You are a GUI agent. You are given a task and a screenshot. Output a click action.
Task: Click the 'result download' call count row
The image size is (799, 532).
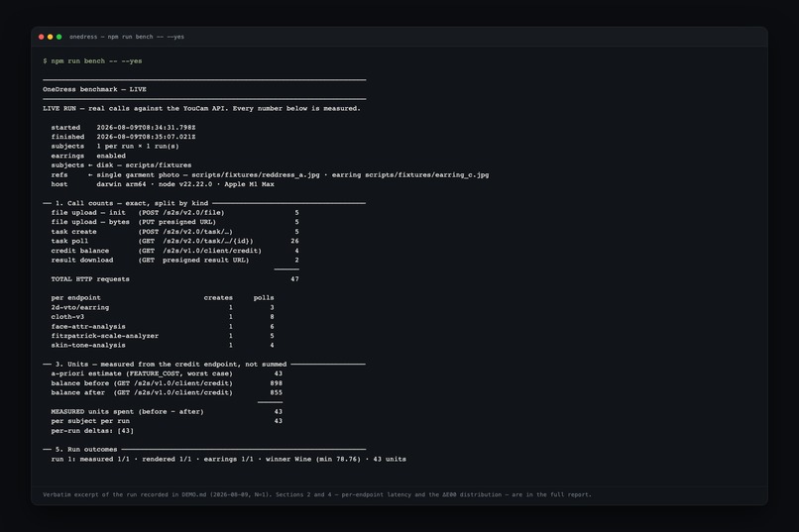point(174,261)
